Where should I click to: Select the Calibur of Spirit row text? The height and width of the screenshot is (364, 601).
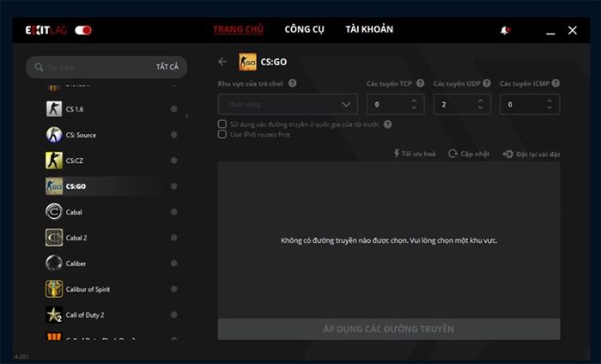(88, 289)
